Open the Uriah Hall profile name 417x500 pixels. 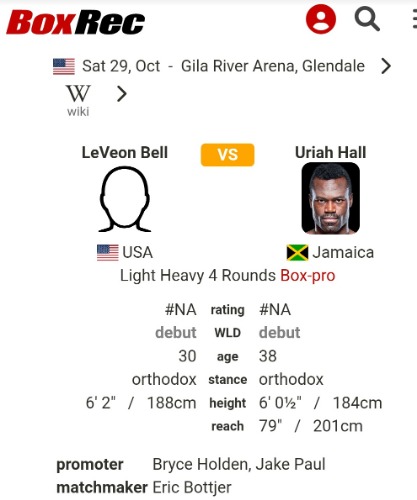click(x=330, y=153)
